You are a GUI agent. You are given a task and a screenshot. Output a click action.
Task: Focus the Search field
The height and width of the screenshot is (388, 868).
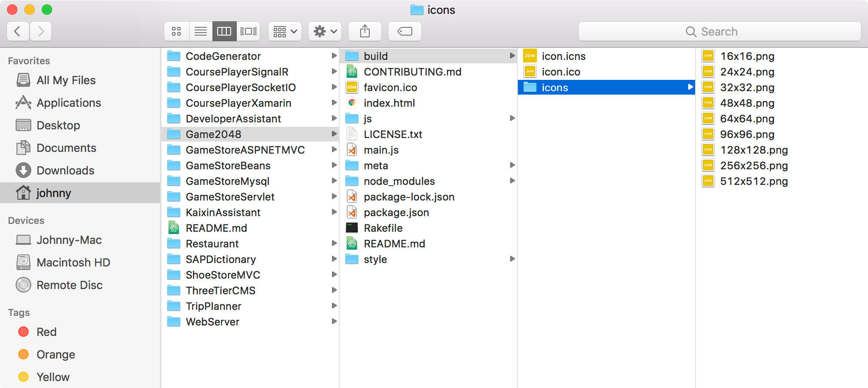(x=719, y=31)
